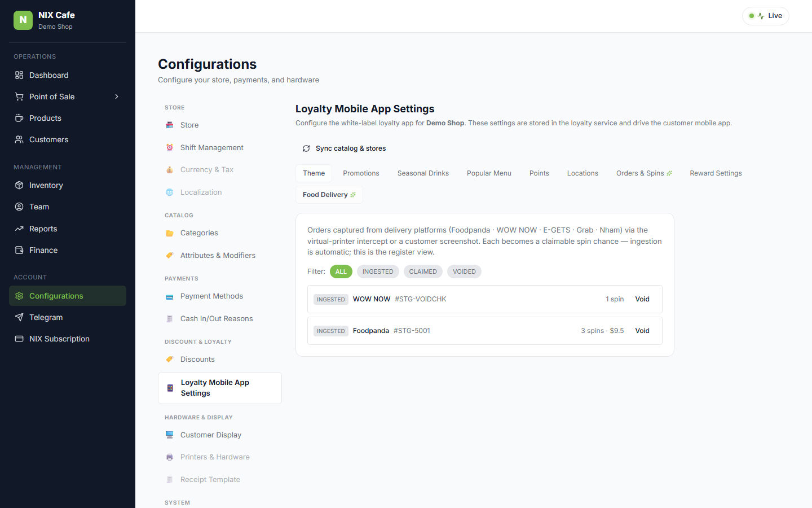Open the Customer Display settings
The width and height of the screenshot is (812, 508).
pos(220,435)
